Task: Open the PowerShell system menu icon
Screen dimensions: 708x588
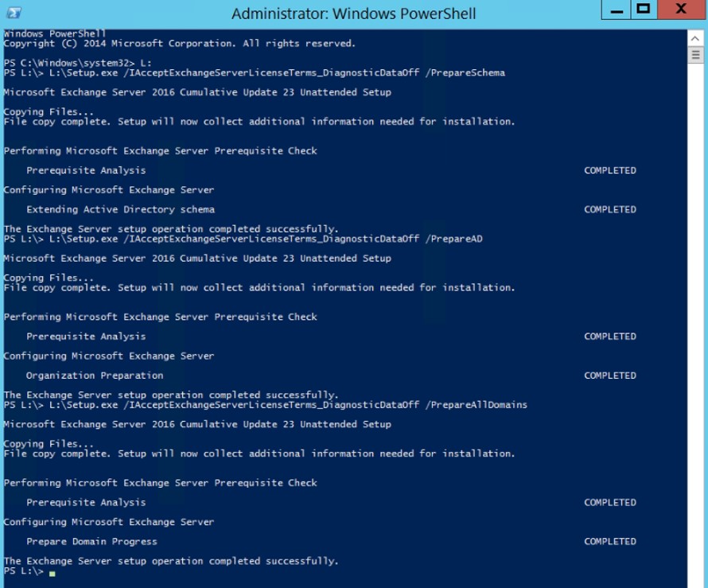Action: [x=14, y=13]
